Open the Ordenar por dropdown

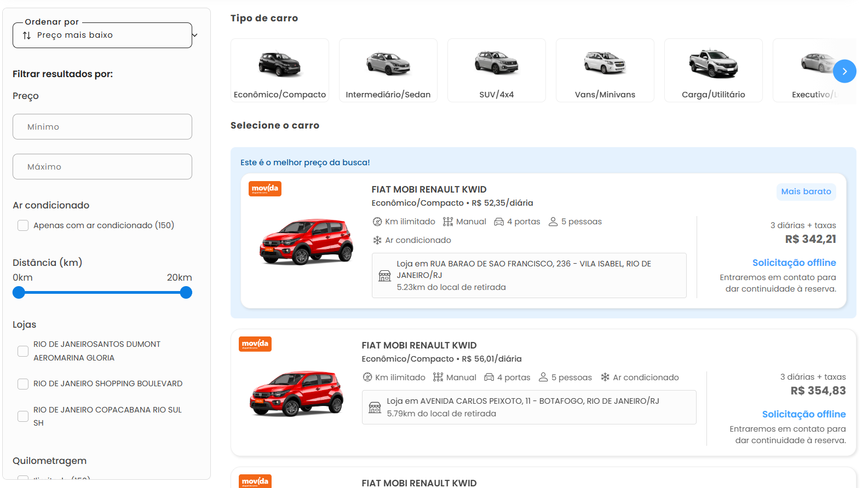tap(102, 35)
